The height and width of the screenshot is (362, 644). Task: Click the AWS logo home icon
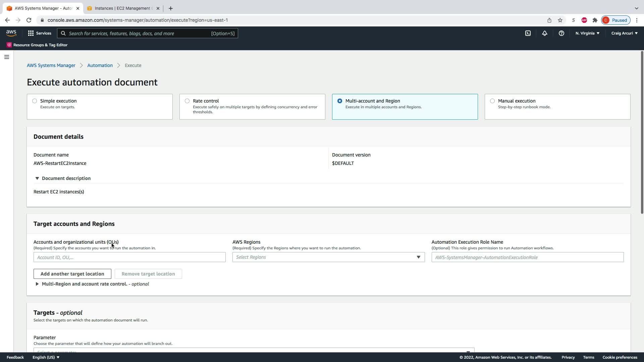click(11, 33)
